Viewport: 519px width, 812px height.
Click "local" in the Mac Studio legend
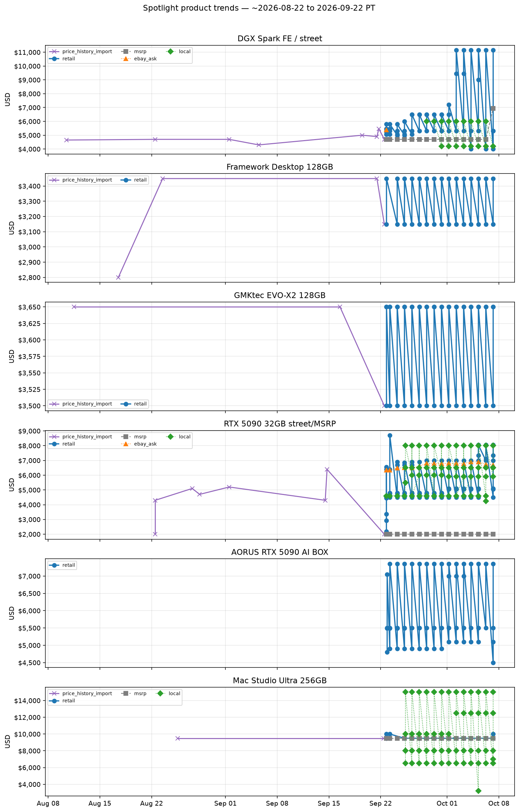tap(174, 693)
